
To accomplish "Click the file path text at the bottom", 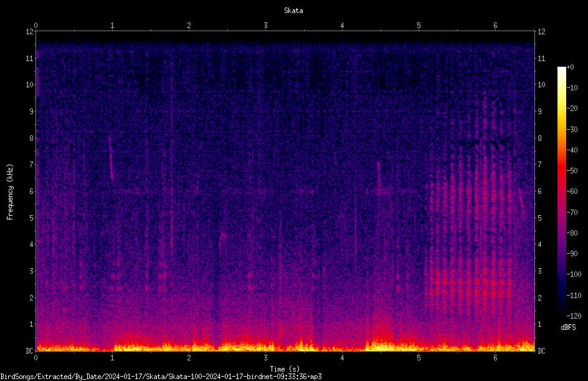I will click(x=161, y=377).
